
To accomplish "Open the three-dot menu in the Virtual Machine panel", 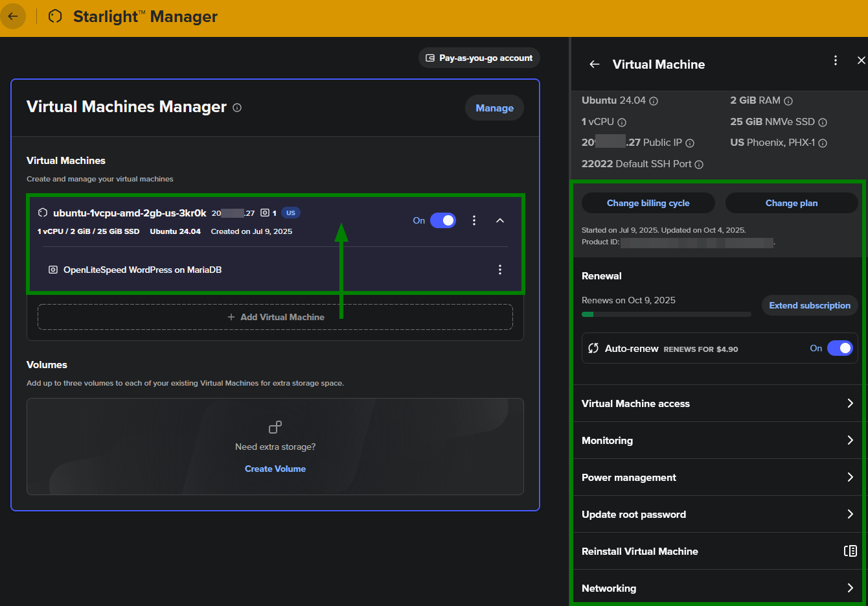I will tap(836, 60).
